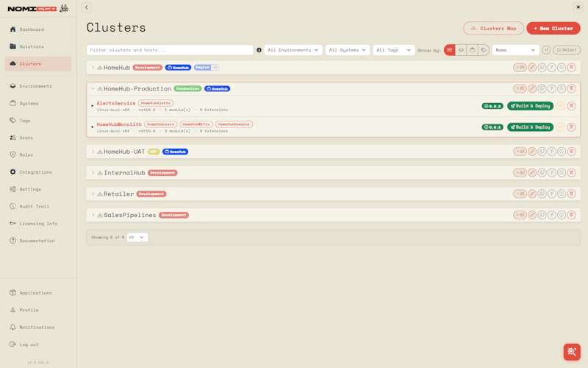The image size is (588, 368).
Task: Expand the InternalHub cluster row
Action: coord(93,173)
